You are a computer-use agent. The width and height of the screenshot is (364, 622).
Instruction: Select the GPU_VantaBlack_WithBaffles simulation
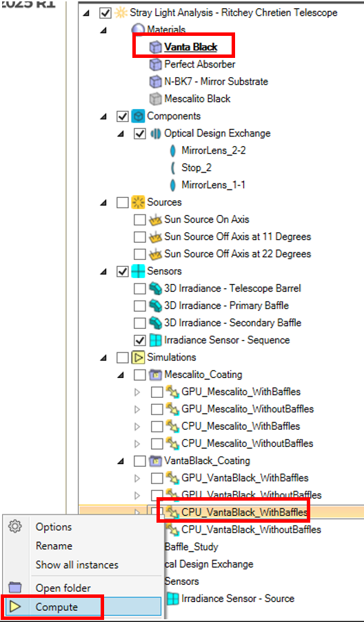point(245,478)
